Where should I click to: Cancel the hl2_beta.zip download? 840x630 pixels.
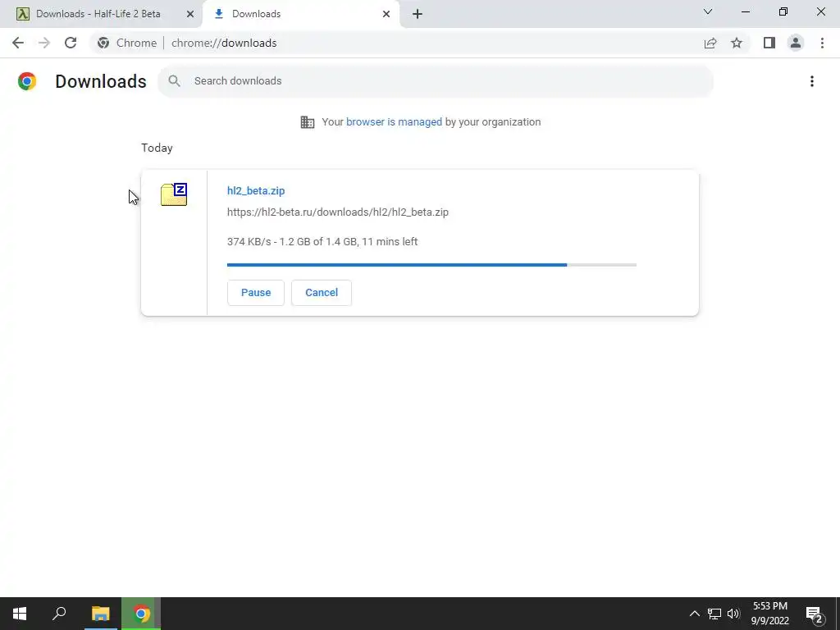coord(322,293)
